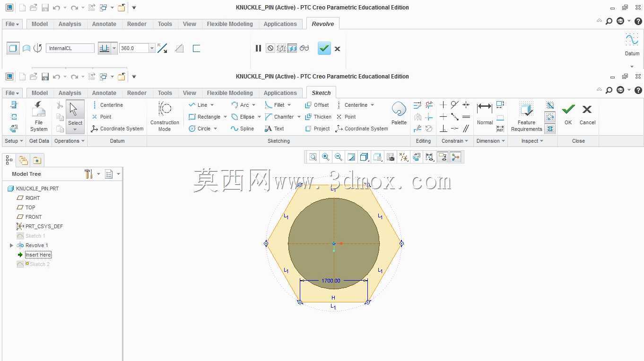
Task: Apply the Parallel constraint icon
Action: 466,128
